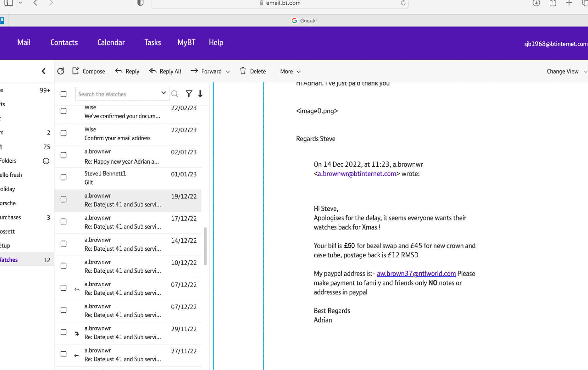
Task: Check the Steve J Bennett1 Gilt email
Action: click(x=64, y=177)
